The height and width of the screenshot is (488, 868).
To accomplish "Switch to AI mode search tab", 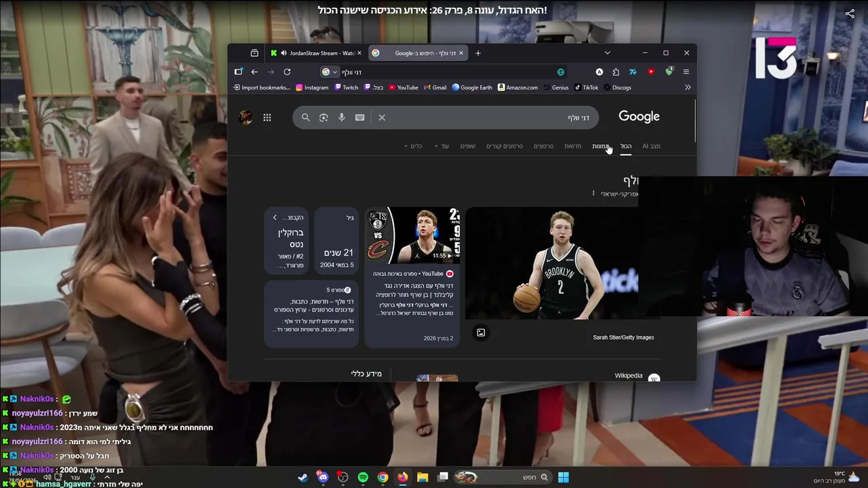I will coord(651,146).
